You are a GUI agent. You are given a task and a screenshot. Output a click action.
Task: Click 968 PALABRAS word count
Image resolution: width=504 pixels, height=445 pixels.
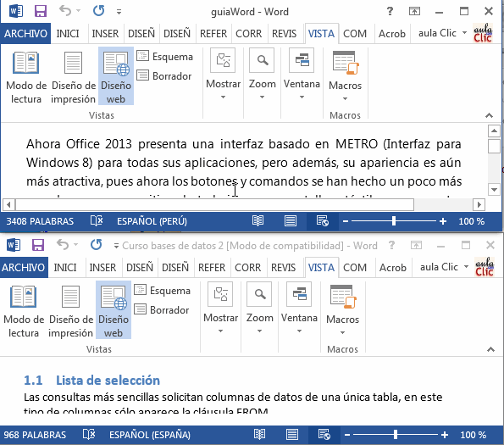35,435
